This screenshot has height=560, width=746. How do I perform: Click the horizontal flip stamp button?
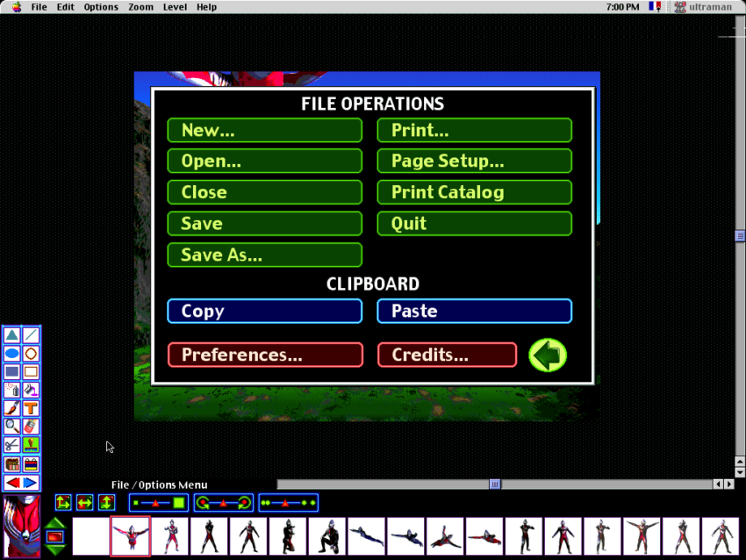(84, 502)
